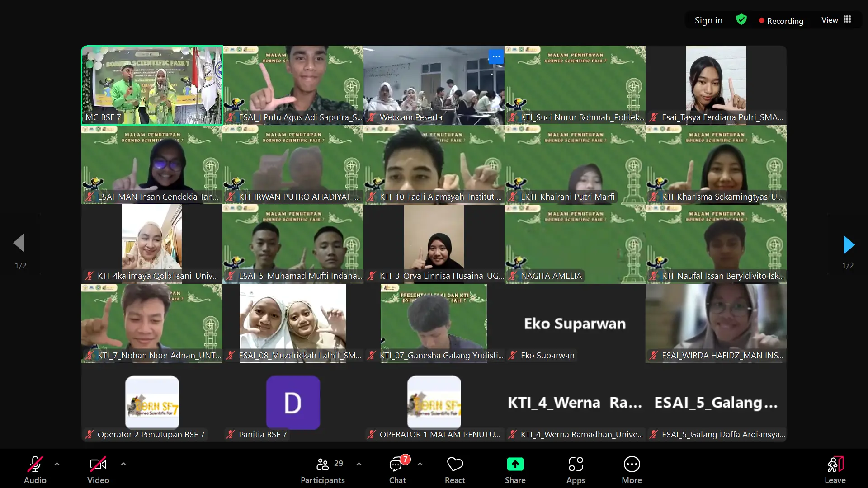Screen dimensions: 868x488
Task: Open the Participants panel icon
Action: [x=323, y=465]
